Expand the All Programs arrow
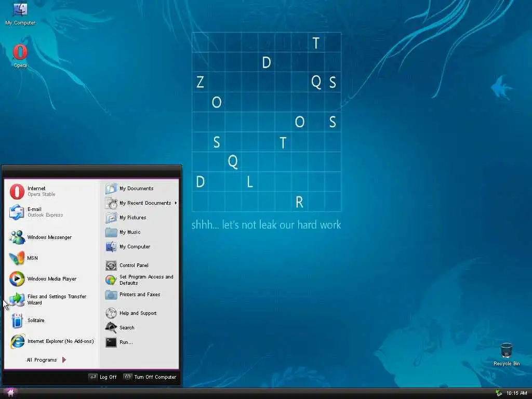Image resolution: width=532 pixels, height=399 pixels. click(x=64, y=360)
